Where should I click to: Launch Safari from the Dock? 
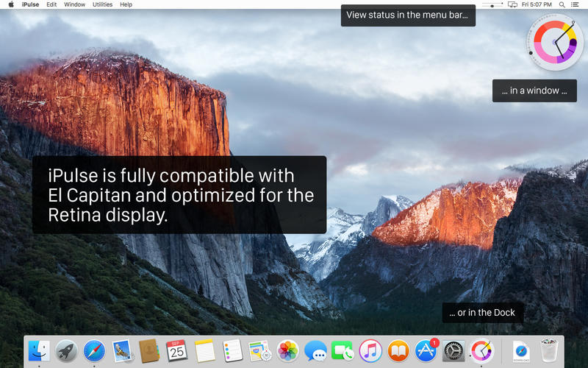click(94, 351)
